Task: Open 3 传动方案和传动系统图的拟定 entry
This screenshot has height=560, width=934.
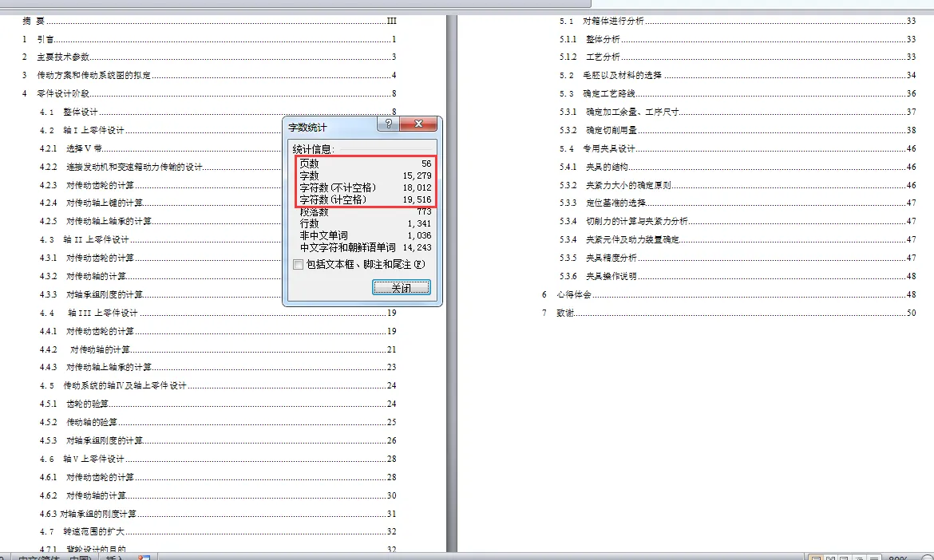Action: tap(209, 76)
